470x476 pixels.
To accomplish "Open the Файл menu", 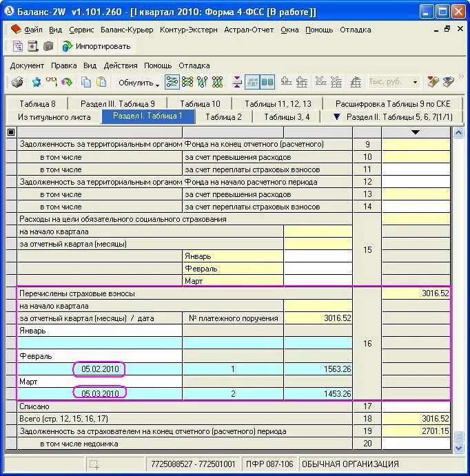I will click(x=33, y=30).
